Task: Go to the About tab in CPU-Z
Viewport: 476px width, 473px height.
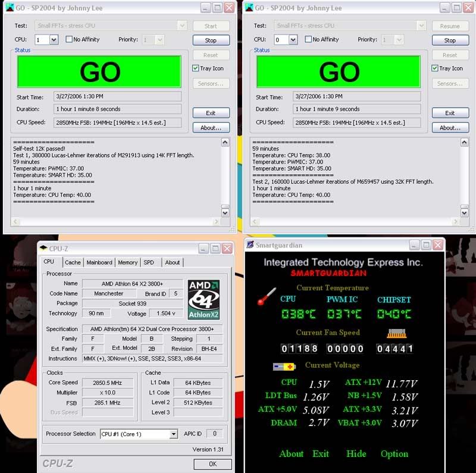Action: point(173,262)
